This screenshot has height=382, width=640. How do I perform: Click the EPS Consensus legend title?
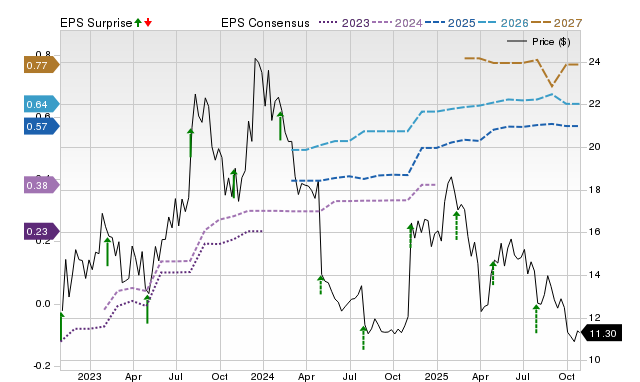coord(265,23)
